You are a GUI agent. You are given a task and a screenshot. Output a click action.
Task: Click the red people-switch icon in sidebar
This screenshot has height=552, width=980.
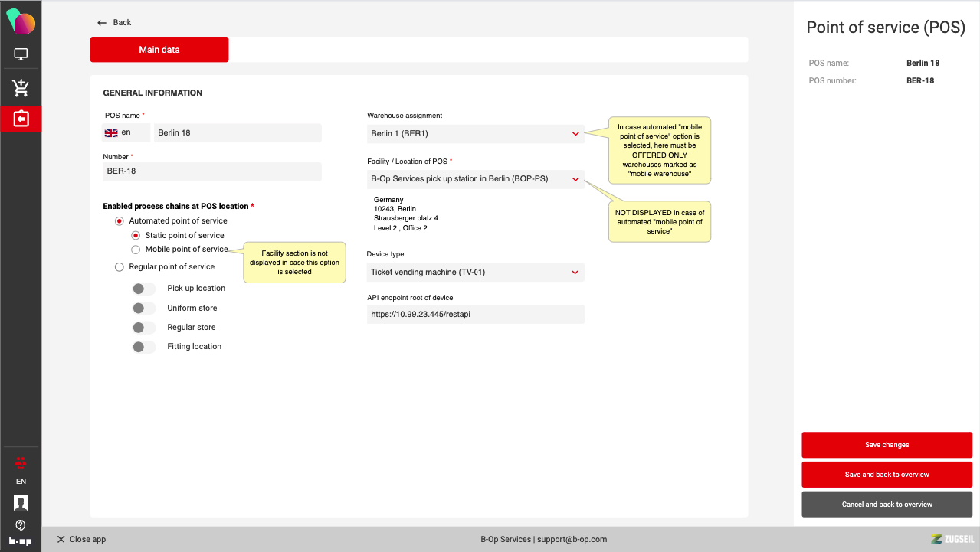[21, 461]
